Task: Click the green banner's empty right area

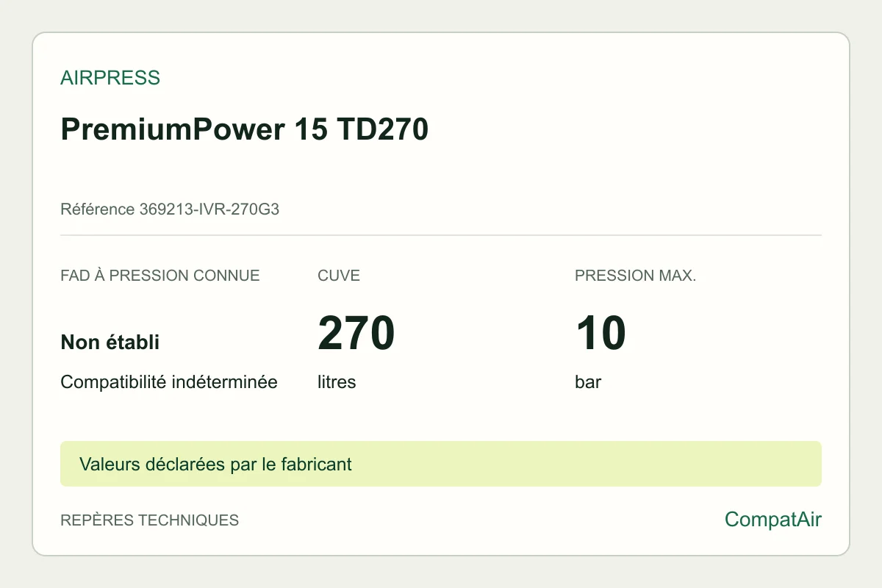Action: click(588, 464)
